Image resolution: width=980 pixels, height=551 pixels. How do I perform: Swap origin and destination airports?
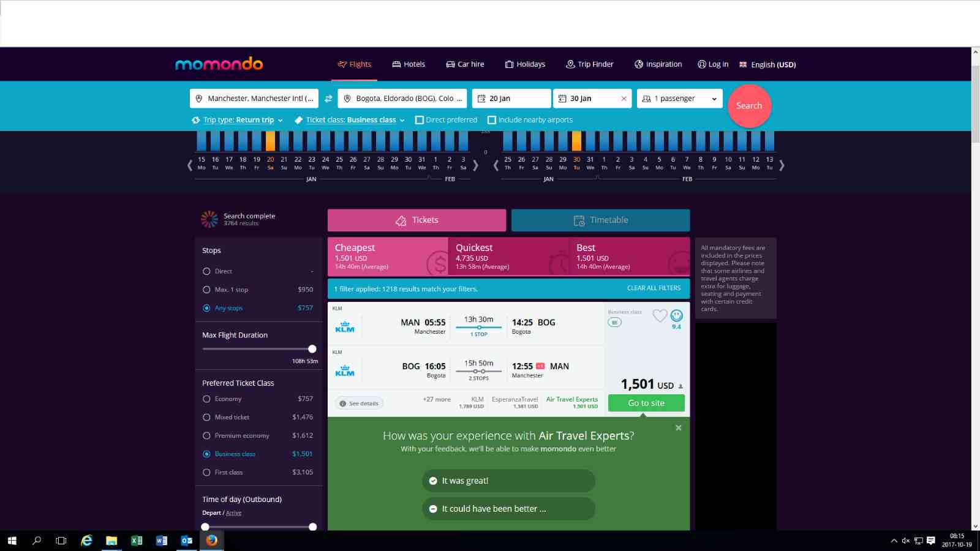pyautogui.click(x=328, y=99)
